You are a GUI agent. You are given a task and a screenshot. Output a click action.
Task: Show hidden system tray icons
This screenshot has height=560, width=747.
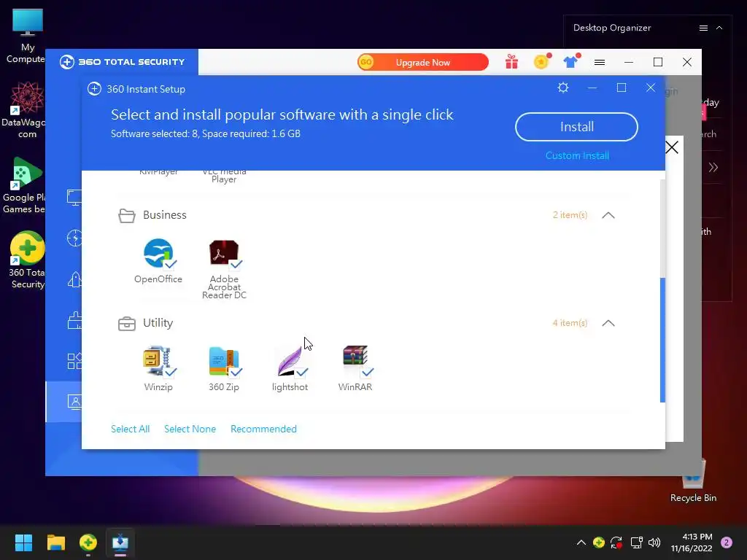[x=581, y=542]
